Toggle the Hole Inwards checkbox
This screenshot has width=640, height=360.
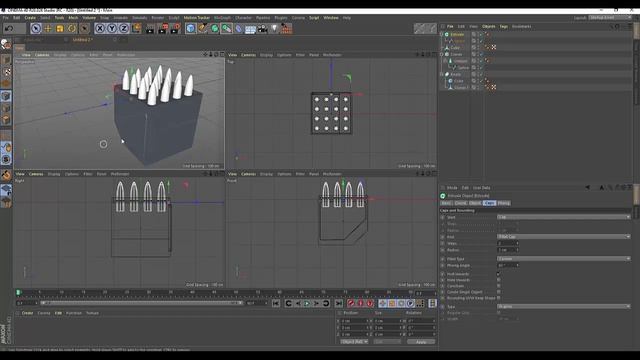point(499,280)
